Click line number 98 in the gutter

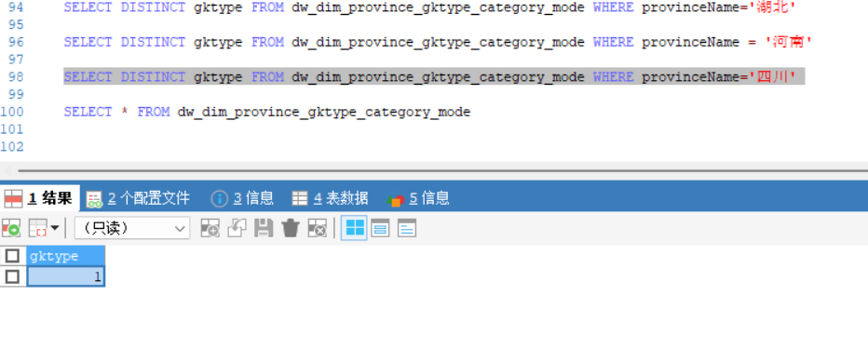[x=16, y=77]
